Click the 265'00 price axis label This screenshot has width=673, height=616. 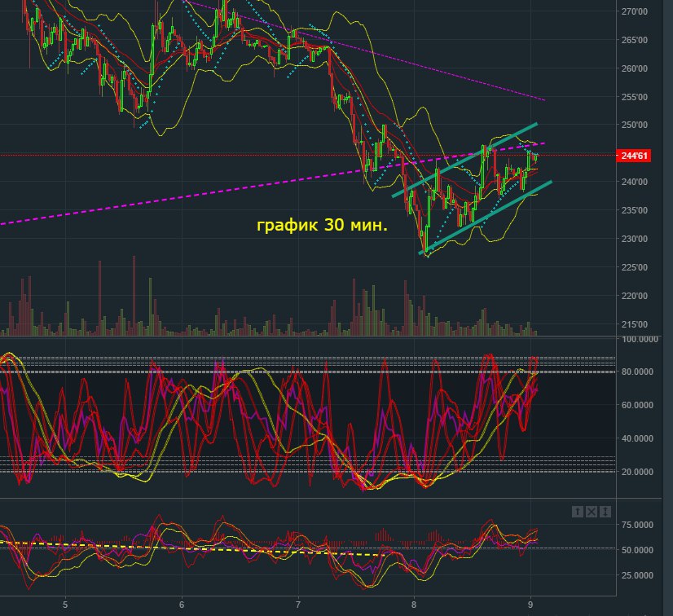(x=635, y=40)
